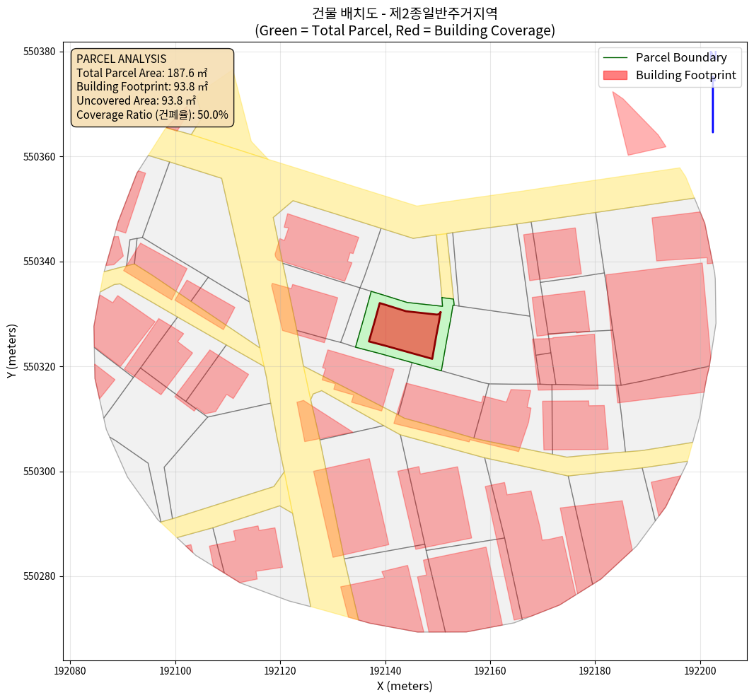Click the red Building Footprint legend swatch
Viewport: 754px width, 700px height.
coord(615,76)
